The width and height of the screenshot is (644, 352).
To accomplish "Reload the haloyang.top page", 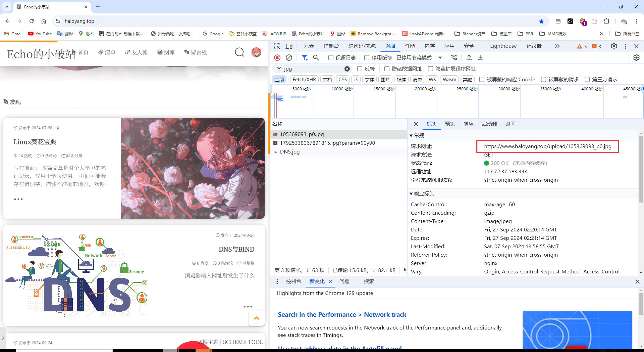I will [x=32, y=21].
